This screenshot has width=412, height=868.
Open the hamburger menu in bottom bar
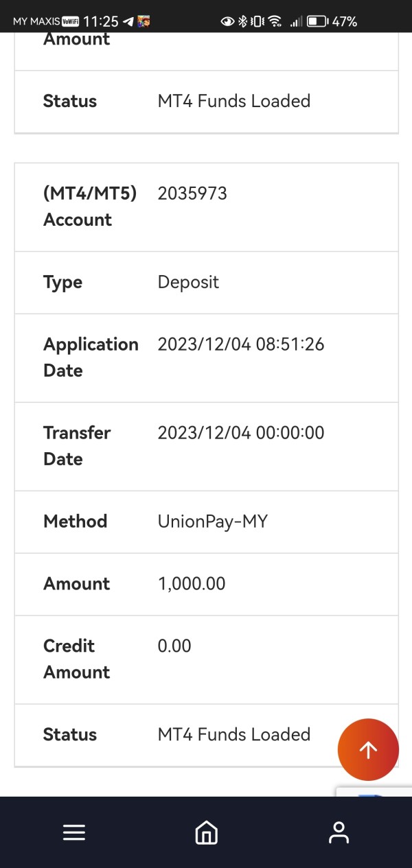point(74,832)
